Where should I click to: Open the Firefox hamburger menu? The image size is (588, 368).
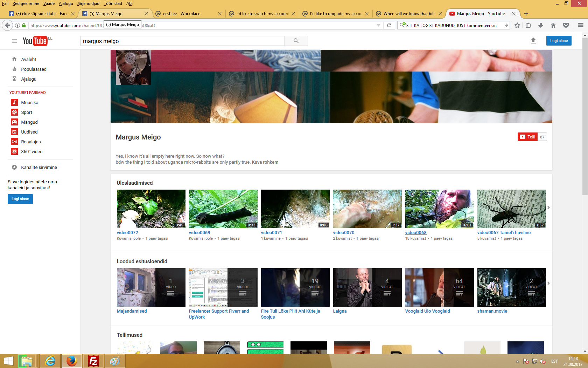point(581,25)
